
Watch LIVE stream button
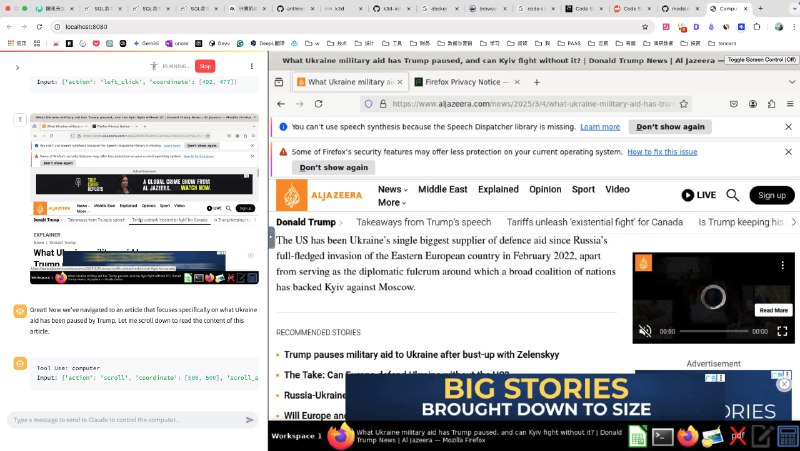(x=698, y=195)
